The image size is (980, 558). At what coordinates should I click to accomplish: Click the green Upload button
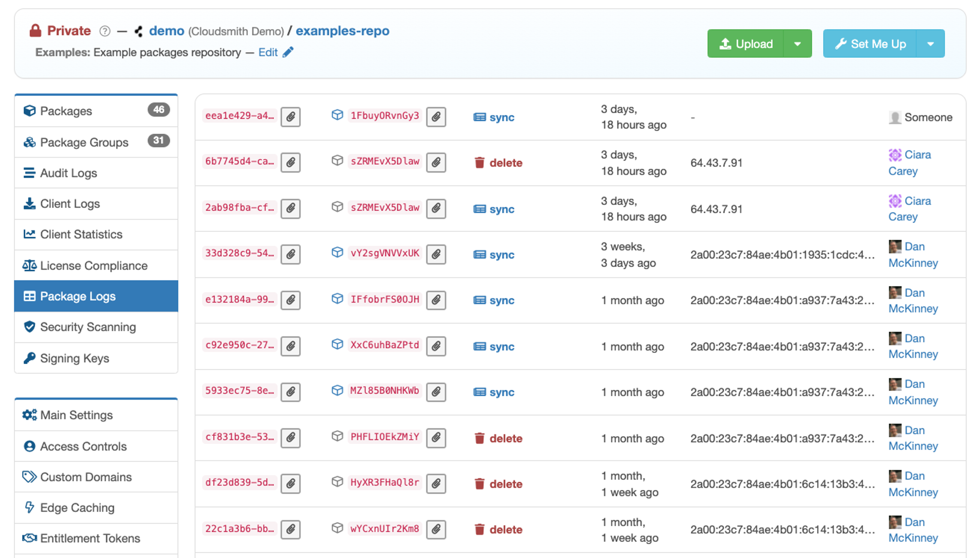pyautogui.click(x=745, y=44)
